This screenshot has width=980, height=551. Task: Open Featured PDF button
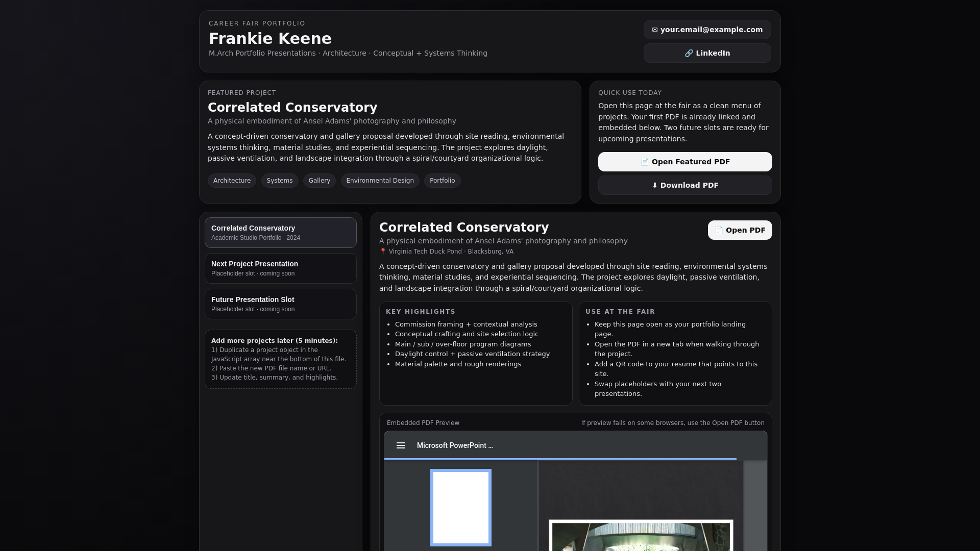(685, 162)
